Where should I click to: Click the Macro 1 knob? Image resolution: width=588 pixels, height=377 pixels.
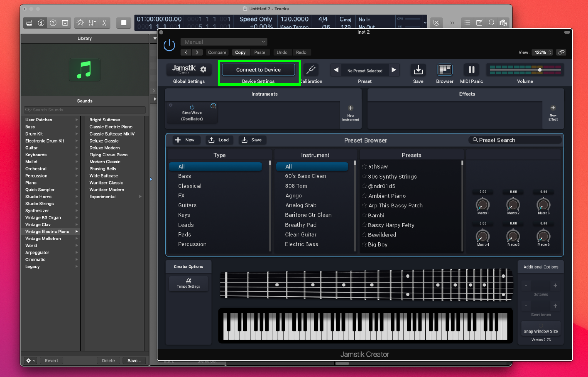[x=483, y=205]
